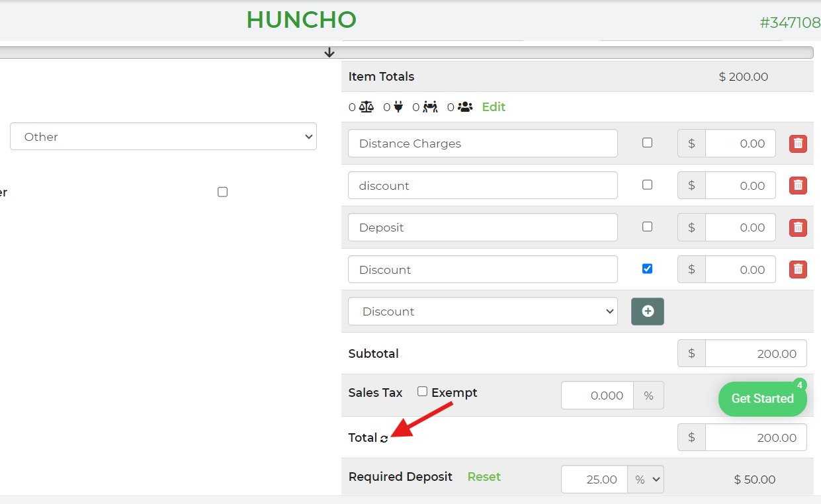The height and width of the screenshot is (504, 821).
Task: Delete the lowercase discount row
Action: 798,186
